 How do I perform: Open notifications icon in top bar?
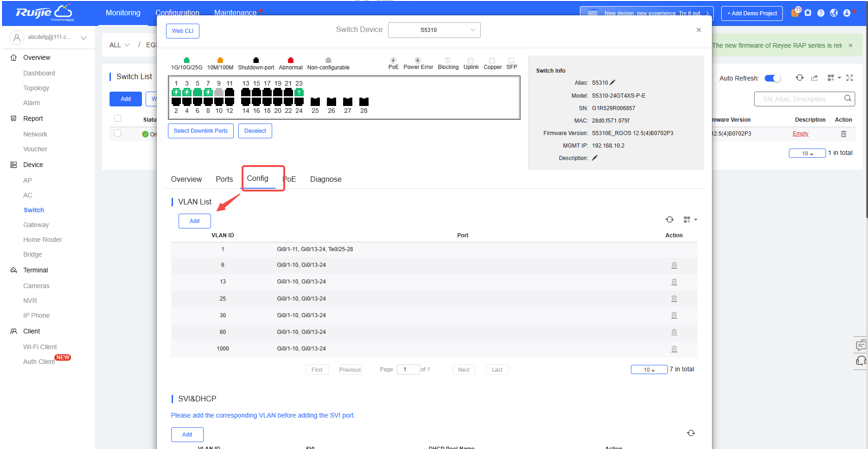pyautogui.click(x=795, y=12)
